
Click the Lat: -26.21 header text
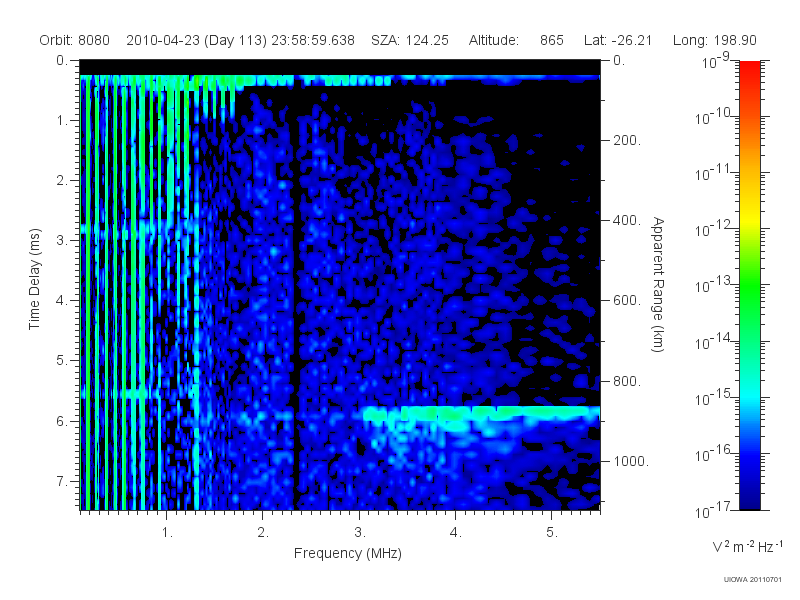[x=618, y=40]
